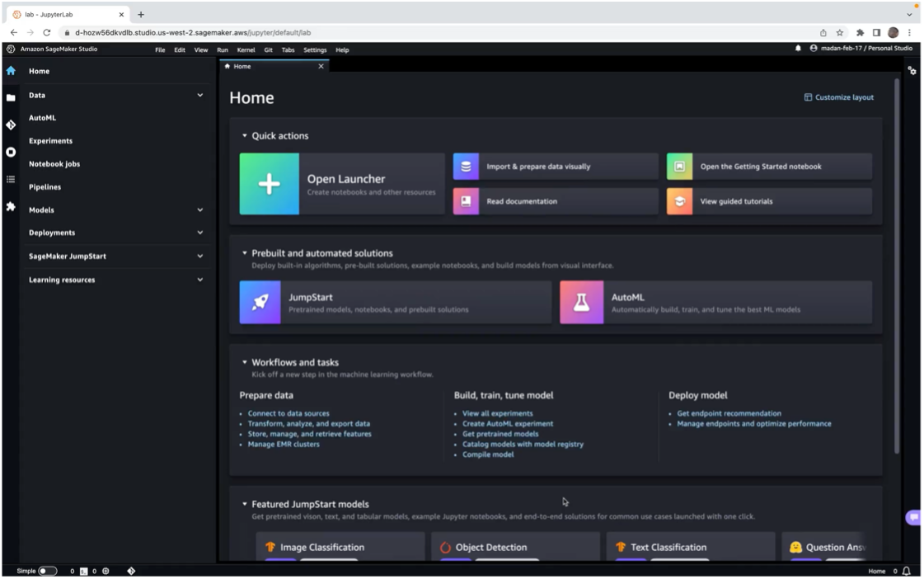
Task: Click Catalog models with model registry link
Action: [523, 444]
